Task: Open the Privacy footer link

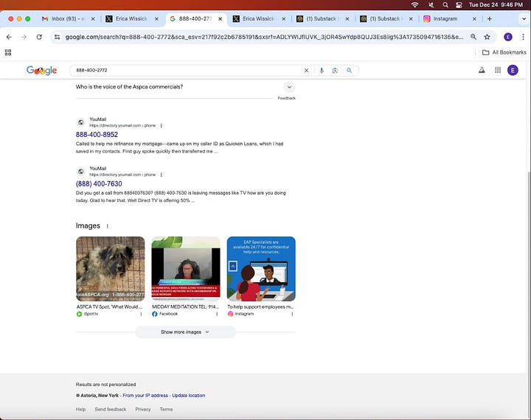Action: pyautogui.click(x=143, y=409)
